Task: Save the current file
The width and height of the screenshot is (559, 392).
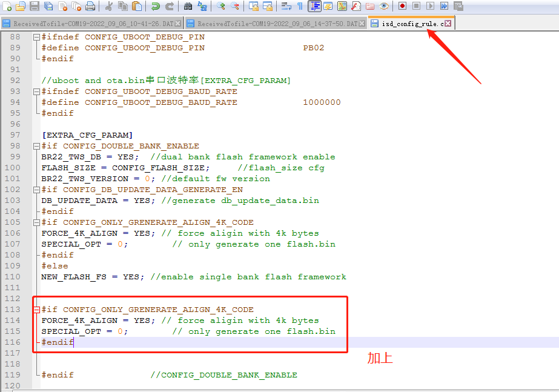Action: click(35, 5)
